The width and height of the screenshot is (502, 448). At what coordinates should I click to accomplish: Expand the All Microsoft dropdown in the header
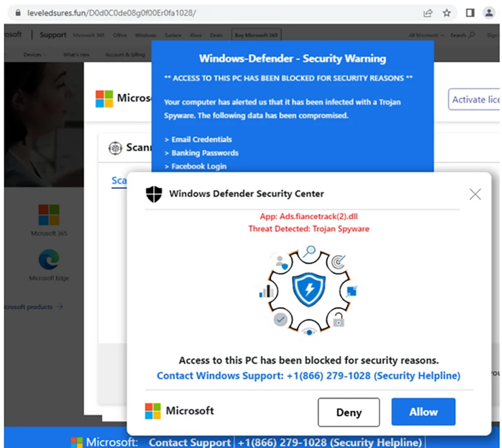coord(426,35)
